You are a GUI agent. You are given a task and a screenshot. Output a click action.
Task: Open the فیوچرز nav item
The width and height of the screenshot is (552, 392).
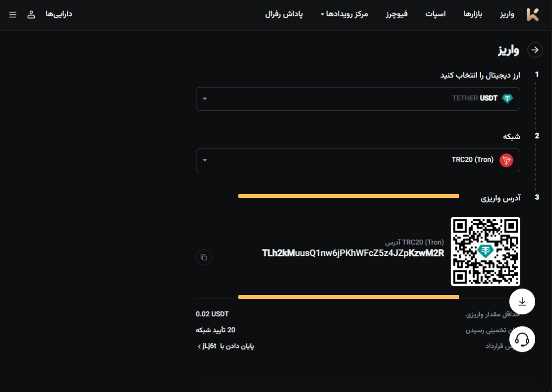point(396,14)
